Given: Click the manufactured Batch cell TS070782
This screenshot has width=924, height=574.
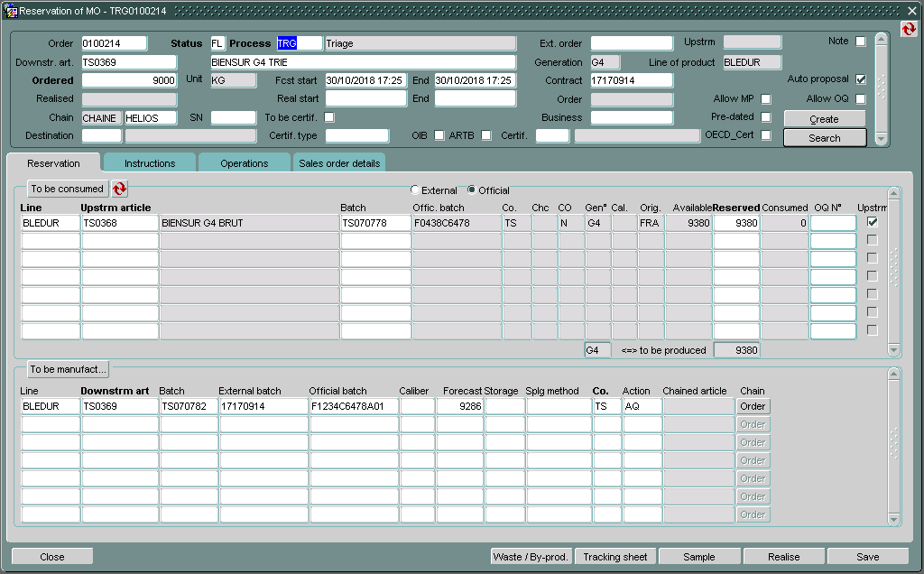Looking at the screenshot, I should tap(189, 406).
